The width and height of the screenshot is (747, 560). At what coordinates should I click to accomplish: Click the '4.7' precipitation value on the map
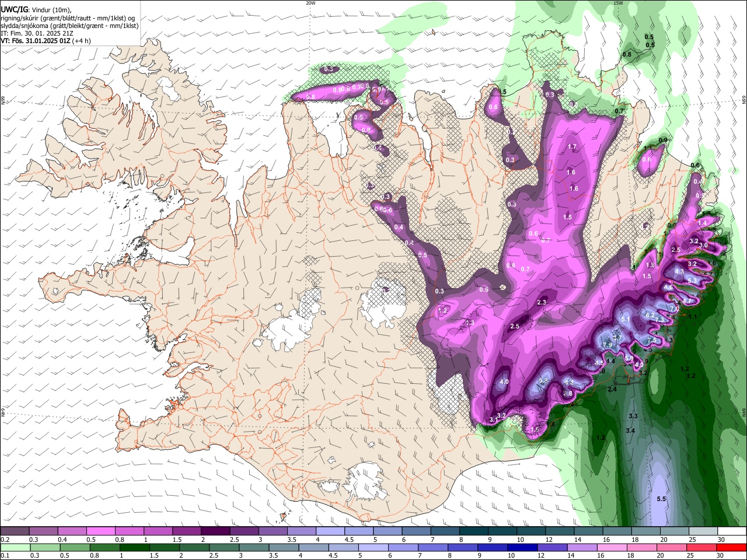click(x=686, y=300)
